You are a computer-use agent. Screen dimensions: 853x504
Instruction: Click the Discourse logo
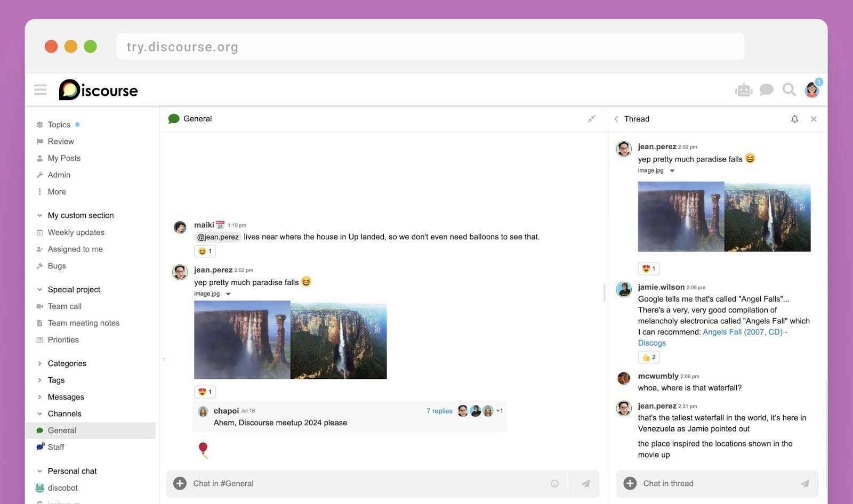click(x=99, y=90)
